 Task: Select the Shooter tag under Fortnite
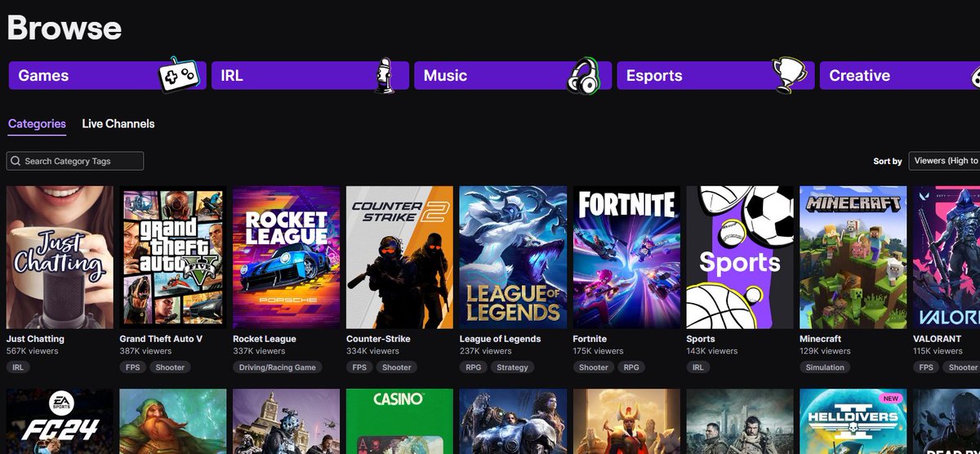(x=594, y=367)
